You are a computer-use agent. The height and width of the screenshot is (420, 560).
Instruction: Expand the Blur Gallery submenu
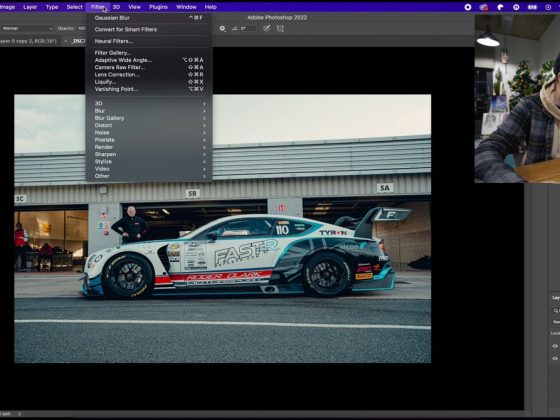pos(149,118)
